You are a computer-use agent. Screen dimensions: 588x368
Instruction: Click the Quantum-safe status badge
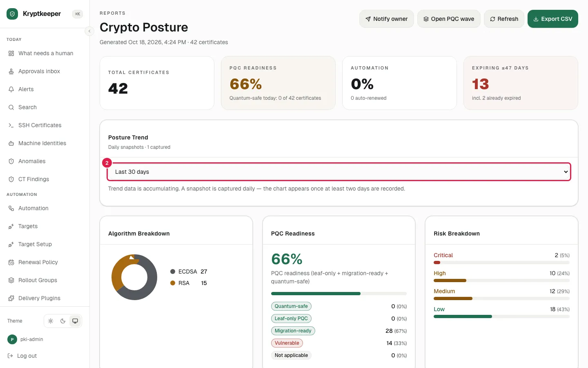point(291,306)
